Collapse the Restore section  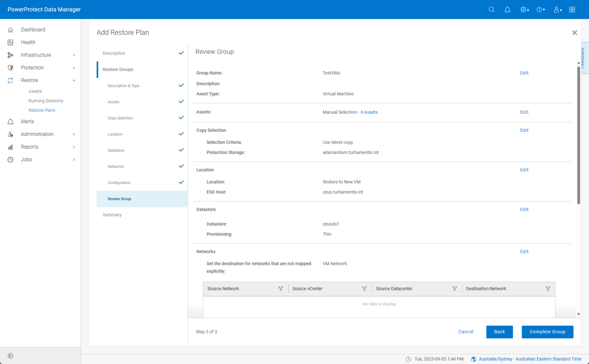[x=74, y=80]
